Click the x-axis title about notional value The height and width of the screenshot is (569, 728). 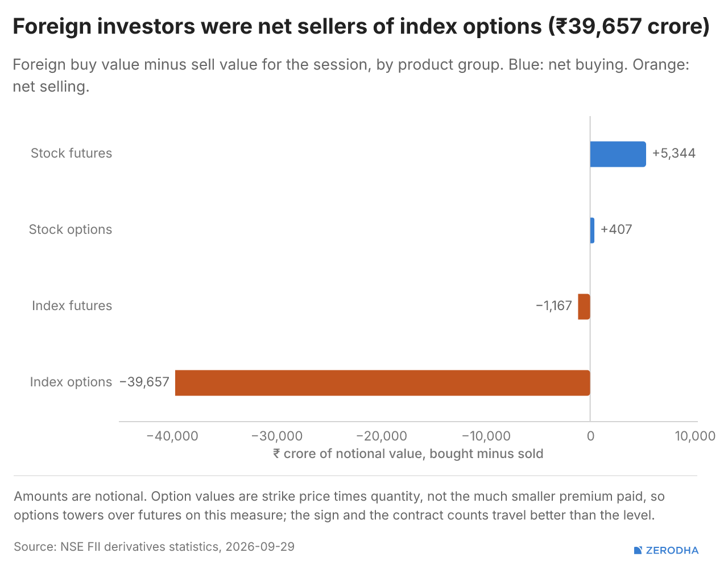click(408, 454)
